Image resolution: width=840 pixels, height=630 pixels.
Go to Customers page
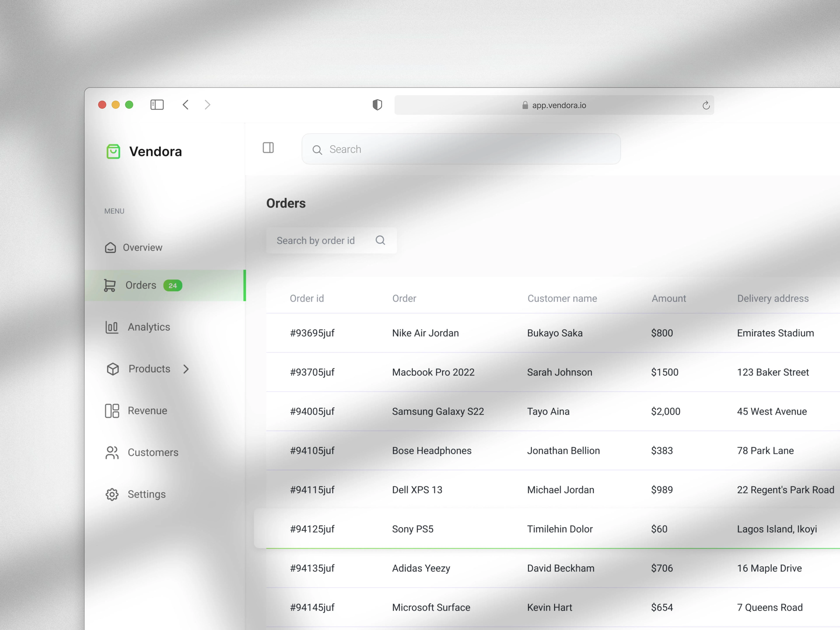tap(153, 452)
